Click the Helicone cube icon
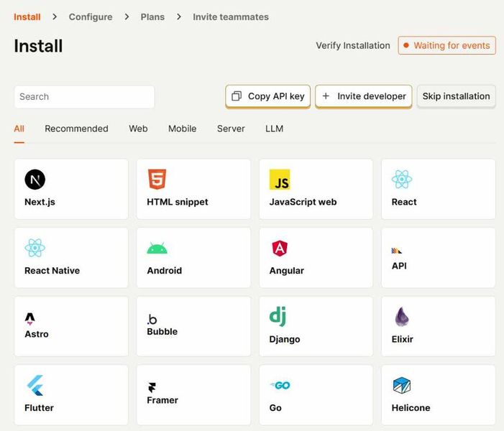504x431 pixels. (402, 386)
